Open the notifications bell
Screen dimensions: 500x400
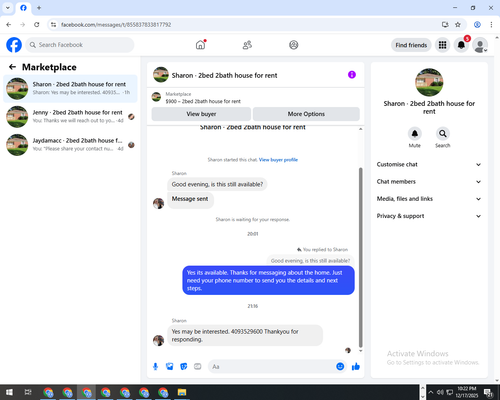coord(461,45)
